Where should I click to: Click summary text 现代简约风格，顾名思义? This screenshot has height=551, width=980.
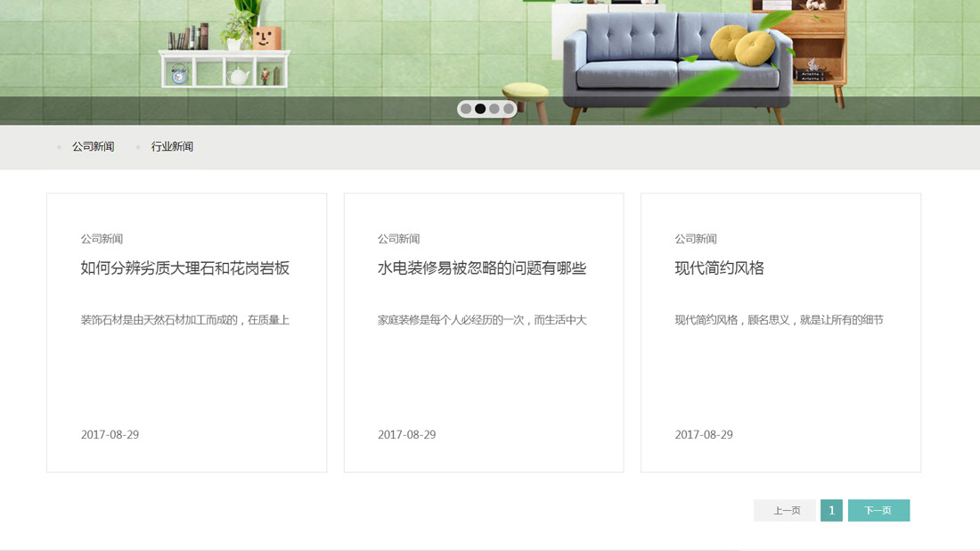click(x=780, y=320)
